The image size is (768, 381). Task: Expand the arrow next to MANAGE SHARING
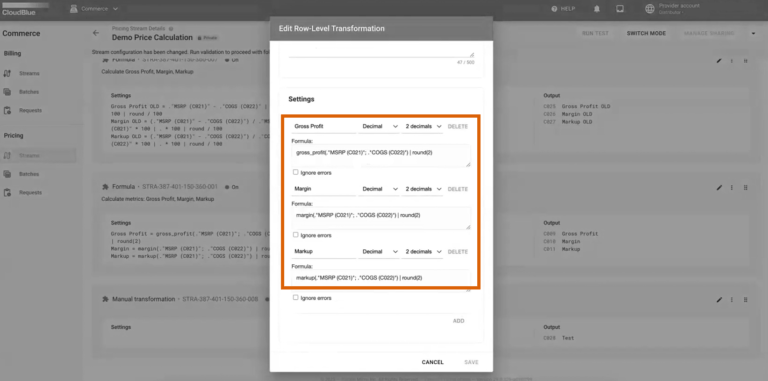click(x=753, y=34)
